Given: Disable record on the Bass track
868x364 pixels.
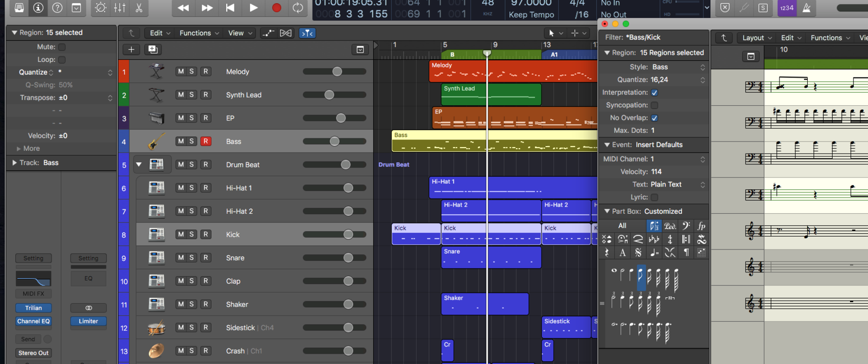Looking at the screenshot, I should coord(206,142).
